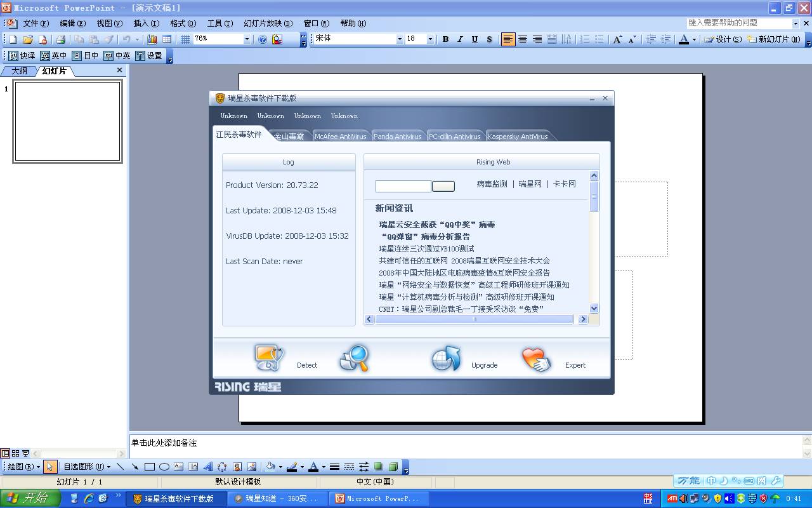The image size is (812, 508).
Task: Open PowerPoint Help question mark icon
Action: (x=263, y=39)
